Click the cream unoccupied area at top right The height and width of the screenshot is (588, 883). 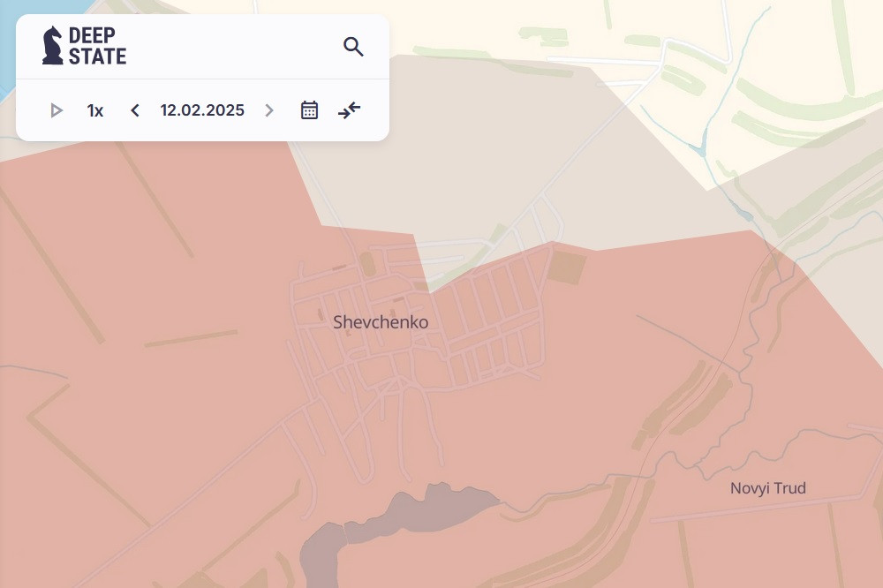point(795,53)
